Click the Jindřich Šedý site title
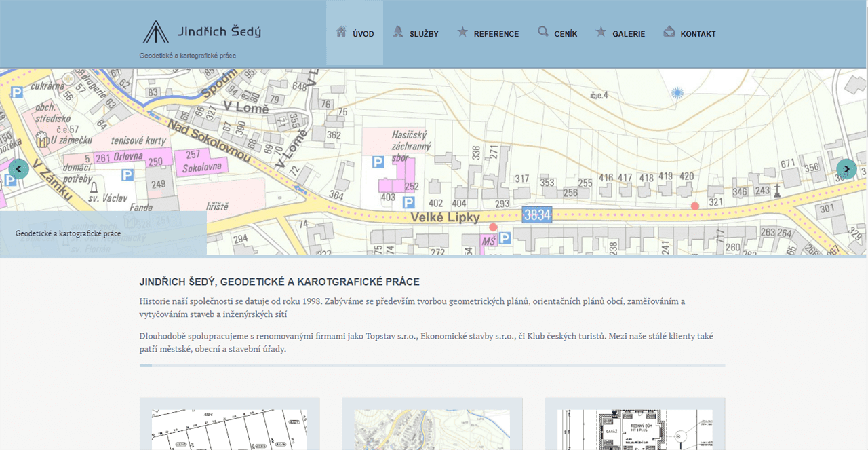The width and height of the screenshot is (868, 450). [x=219, y=31]
